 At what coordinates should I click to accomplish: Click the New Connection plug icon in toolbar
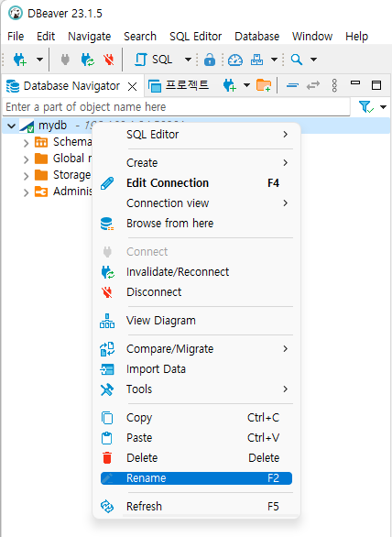point(20,60)
